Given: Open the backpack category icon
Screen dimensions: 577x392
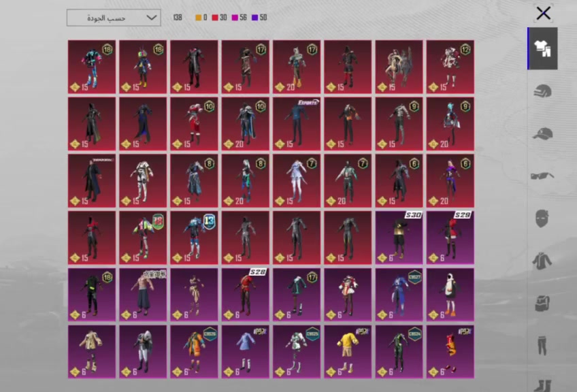Looking at the screenshot, I should click(542, 304).
